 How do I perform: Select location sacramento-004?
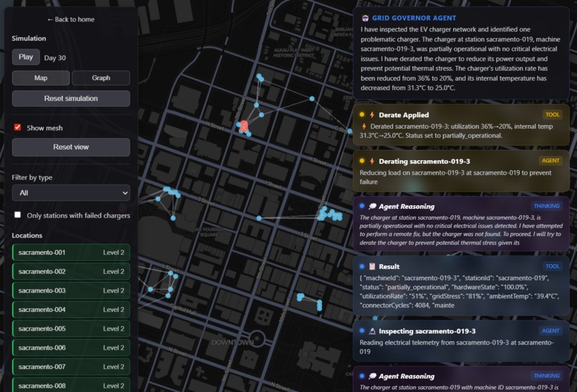[71, 310]
